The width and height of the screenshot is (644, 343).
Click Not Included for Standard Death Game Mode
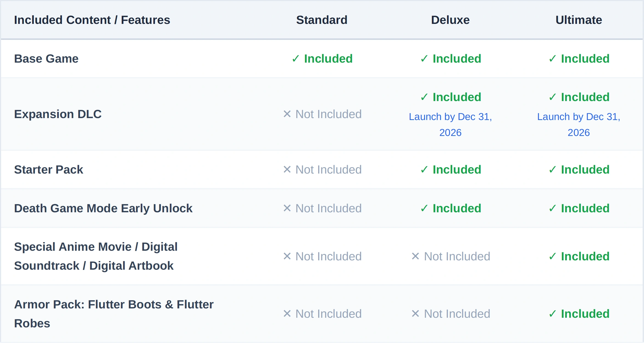click(x=328, y=208)
